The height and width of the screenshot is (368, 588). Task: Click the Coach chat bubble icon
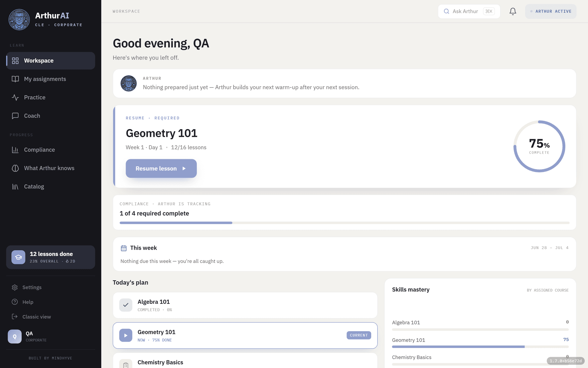[15, 116]
